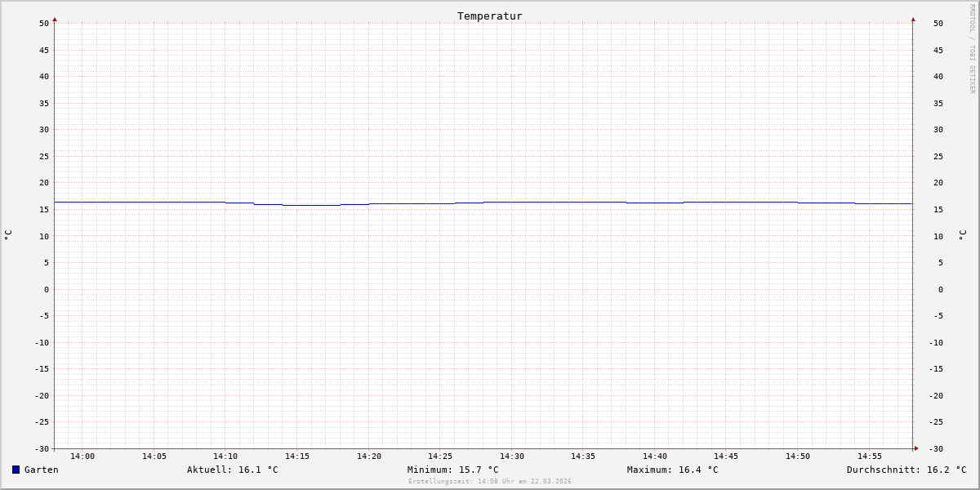This screenshot has width=980, height=490.
Task: Select the 'Maximum: 16.4 °C' value
Action: 673,470
